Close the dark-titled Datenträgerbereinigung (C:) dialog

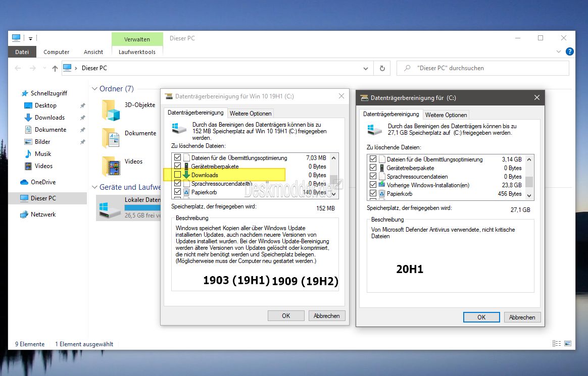536,97
